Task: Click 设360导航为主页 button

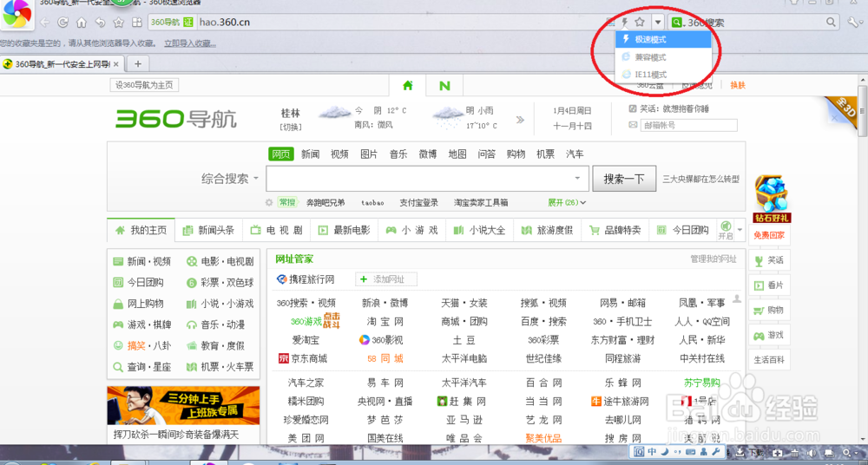Action: [144, 85]
